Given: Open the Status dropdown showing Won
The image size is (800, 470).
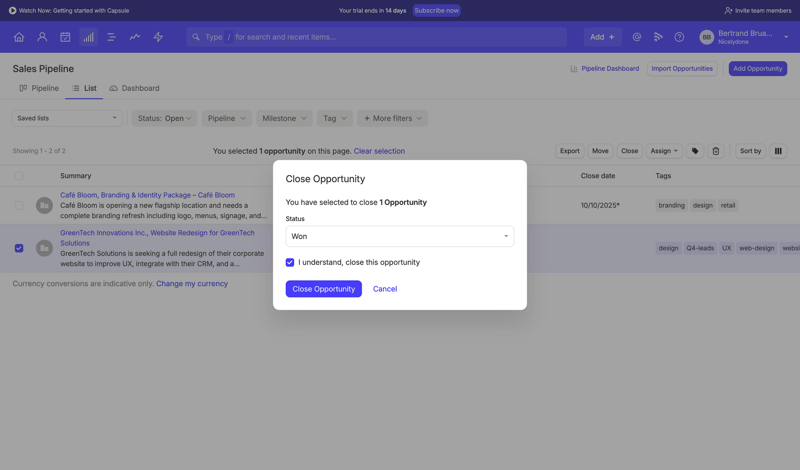Looking at the screenshot, I should (399, 236).
